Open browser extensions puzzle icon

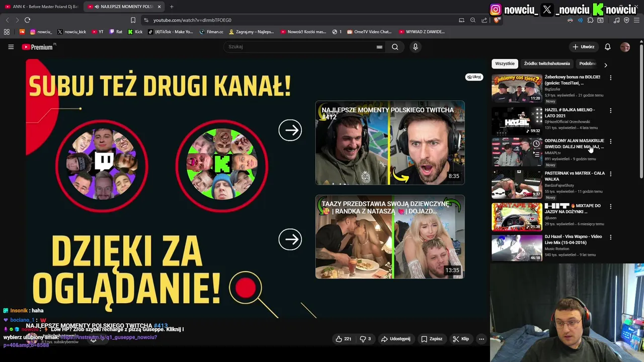[590, 20]
